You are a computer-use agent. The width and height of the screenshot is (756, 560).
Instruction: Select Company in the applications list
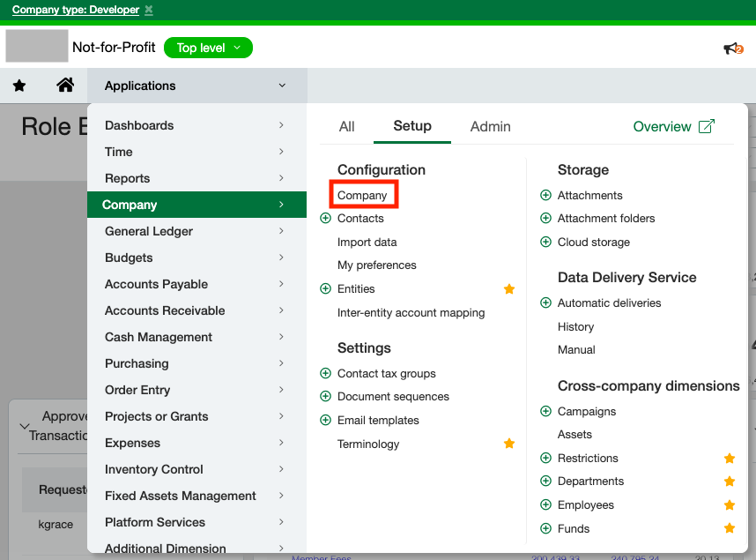tap(196, 205)
